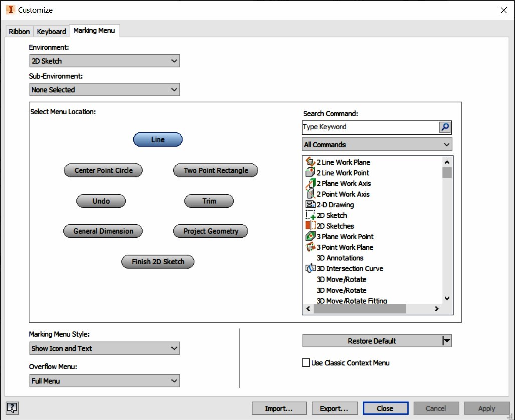Click the 3D Intersection Curve icon
The height and width of the screenshot is (420, 515).
(x=310, y=268)
